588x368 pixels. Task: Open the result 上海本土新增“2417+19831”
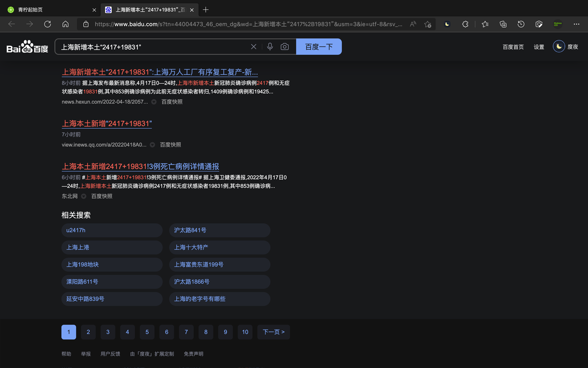pyautogui.click(x=107, y=123)
